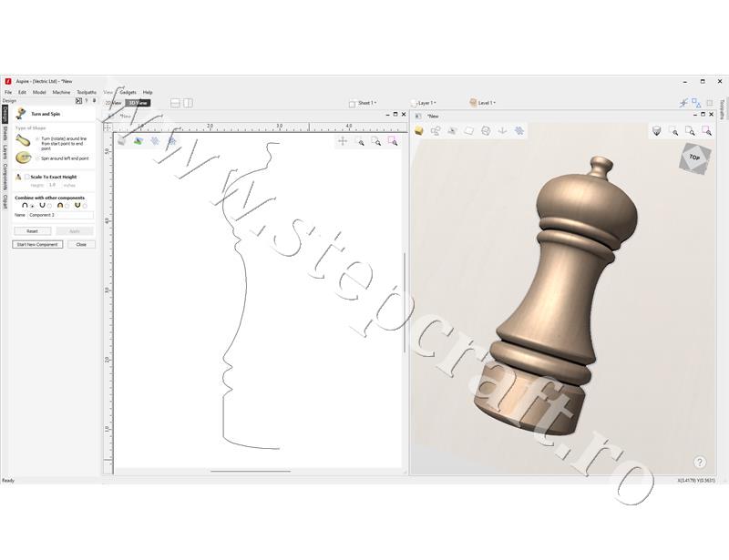Viewport: 729px width, 560px height.
Task: Click the 2D view horizontal scrollbar
Action: click(x=250, y=472)
